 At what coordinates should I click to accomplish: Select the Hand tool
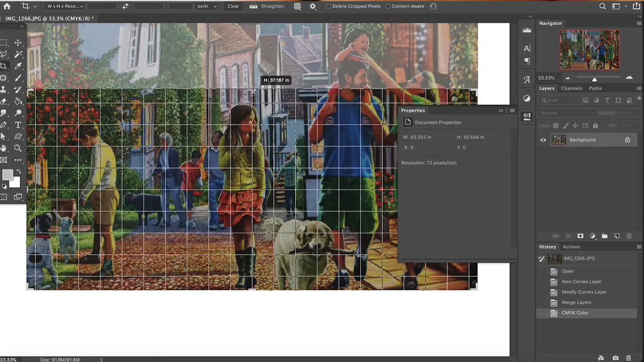pos(4,148)
